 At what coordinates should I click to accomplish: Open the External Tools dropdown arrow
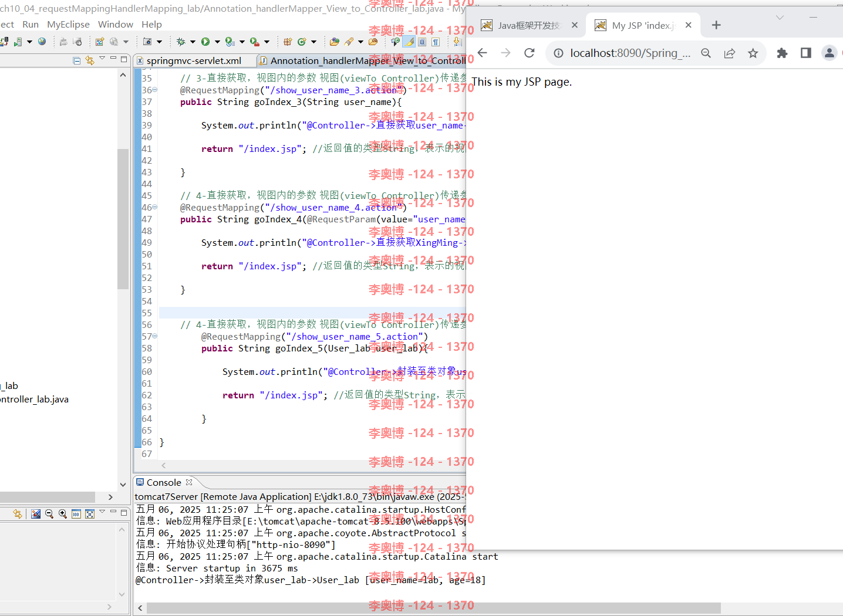coord(267,42)
